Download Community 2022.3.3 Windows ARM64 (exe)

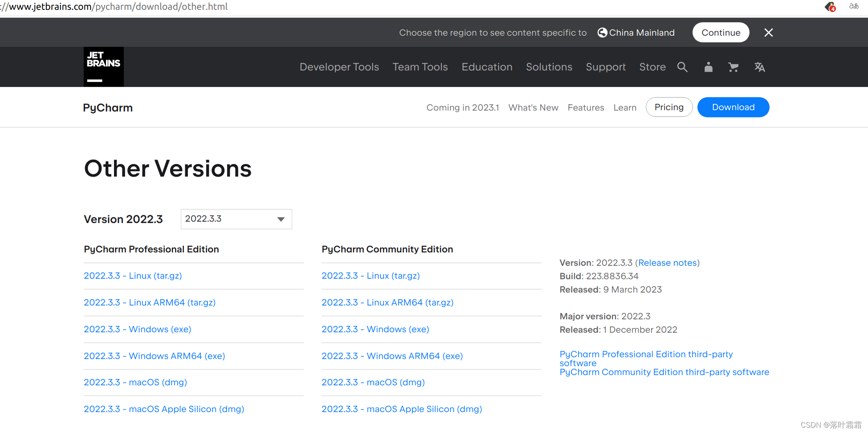point(392,356)
